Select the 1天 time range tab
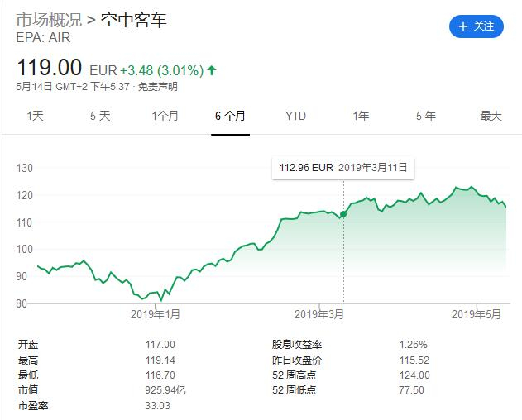The image size is (522, 420). tap(36, 116)
